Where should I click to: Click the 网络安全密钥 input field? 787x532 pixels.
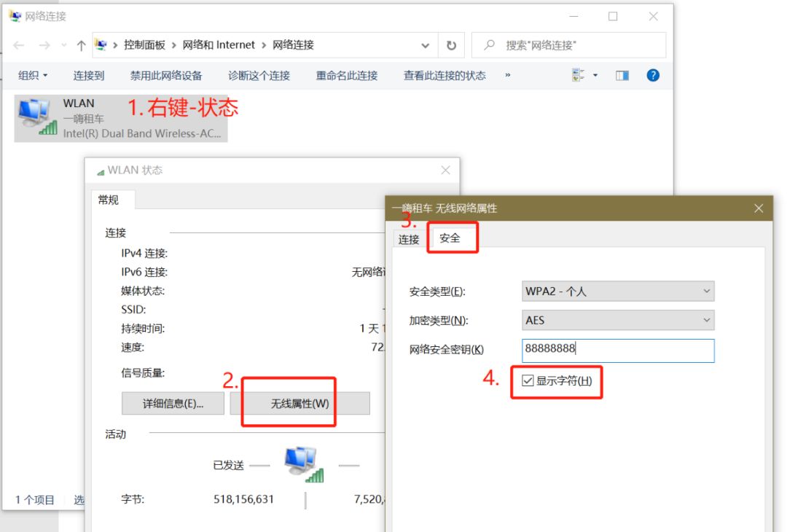tap(618, 351)
